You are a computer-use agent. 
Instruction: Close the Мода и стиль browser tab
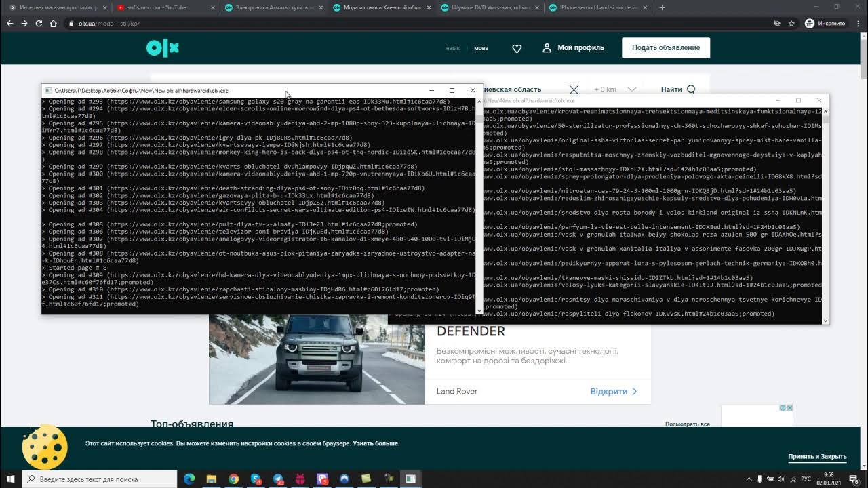pos(428,7)
